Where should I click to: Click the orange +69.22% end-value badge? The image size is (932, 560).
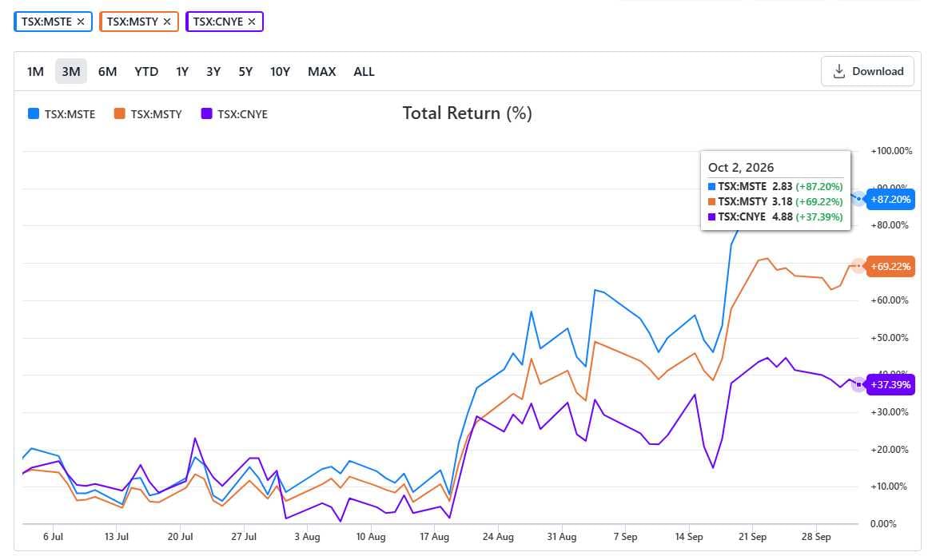coord(890,267)
